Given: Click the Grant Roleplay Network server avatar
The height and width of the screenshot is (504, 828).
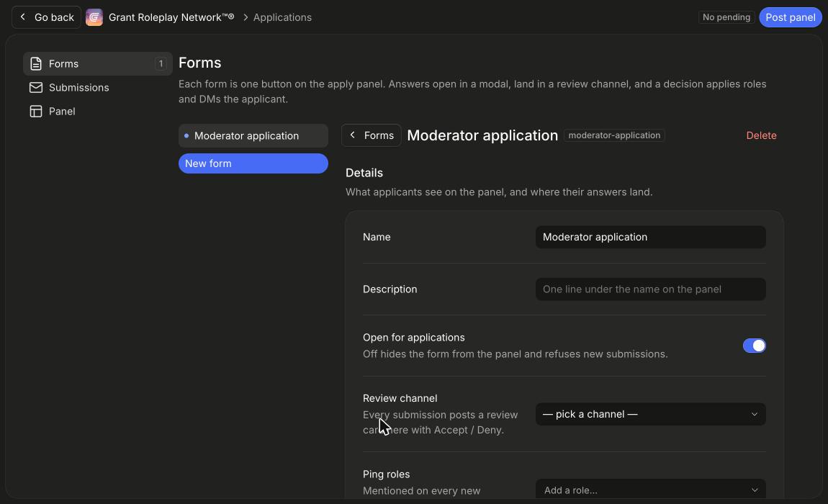Looking at the screenshot, I should [94, 17].
